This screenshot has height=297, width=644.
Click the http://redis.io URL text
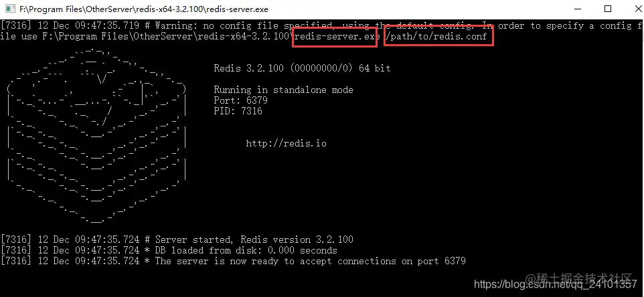[287, 143]
